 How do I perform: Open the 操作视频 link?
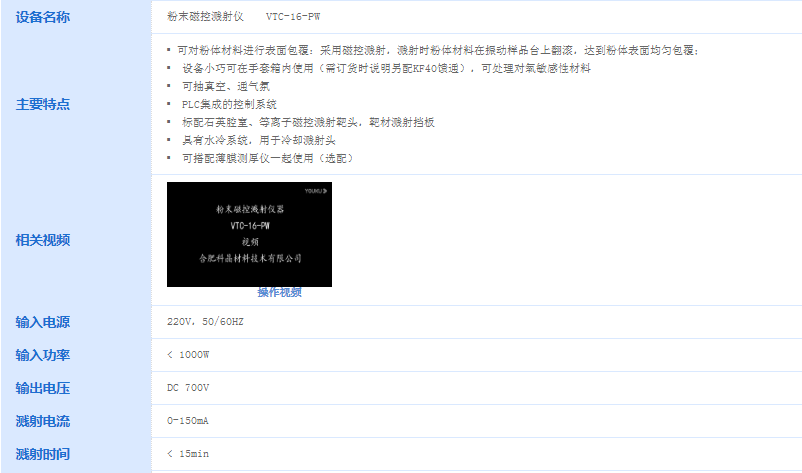pos(279,292)
